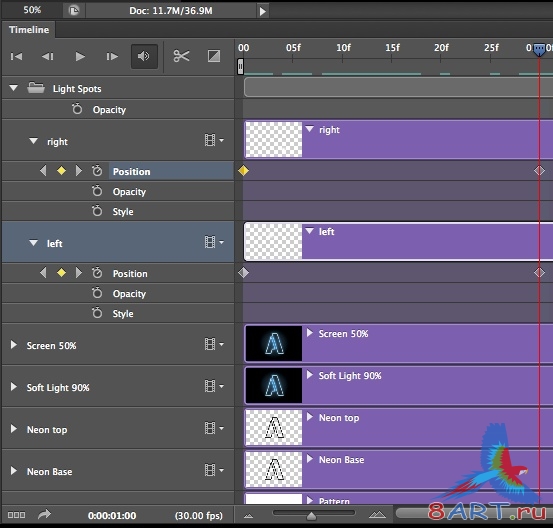Viewport: 553px width, 528px height.
Task: Select the Soft Light 90% clip thumbnail
Action: pyautogui.click(x=274, y=385)
